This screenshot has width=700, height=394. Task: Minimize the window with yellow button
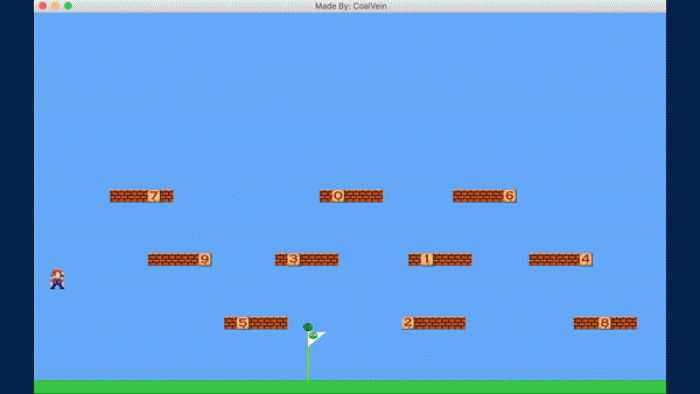click(x=55, y=6)
